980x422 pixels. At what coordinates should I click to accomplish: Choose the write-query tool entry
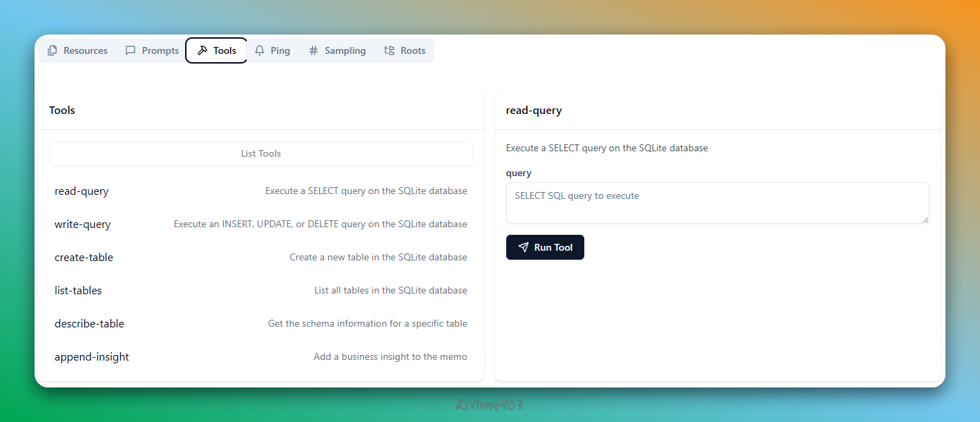[83, 224]
